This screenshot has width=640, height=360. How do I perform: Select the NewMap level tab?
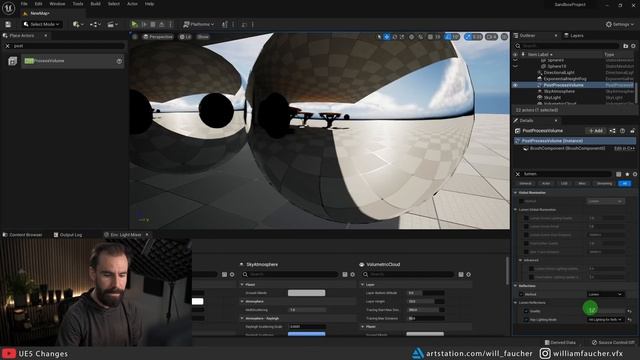click(40, 13)
